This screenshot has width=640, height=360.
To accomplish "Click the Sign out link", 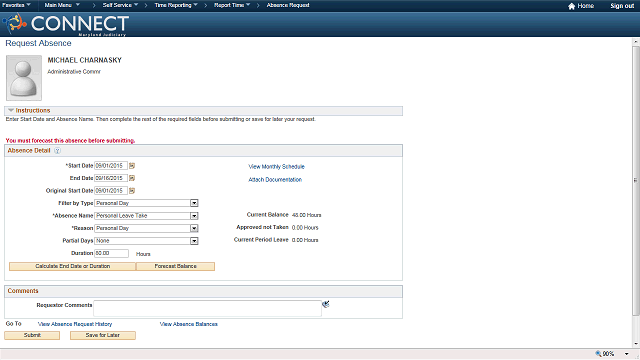I will tap(622, 6).
